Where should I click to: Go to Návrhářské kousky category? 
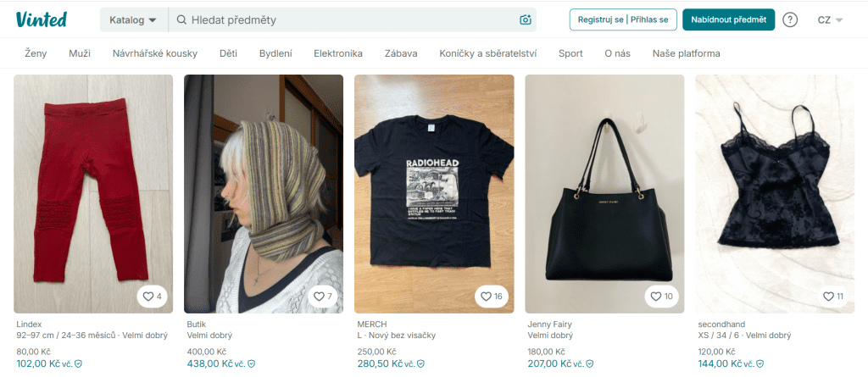point(154,53)
